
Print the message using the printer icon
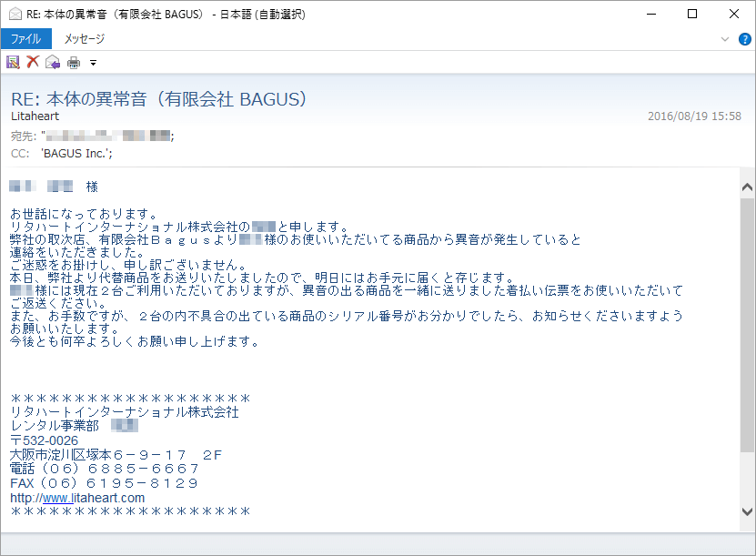coord(74,63)
